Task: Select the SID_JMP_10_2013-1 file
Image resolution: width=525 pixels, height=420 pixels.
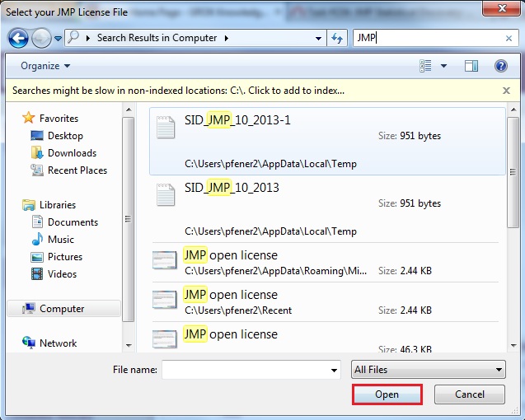Action: 327,141
